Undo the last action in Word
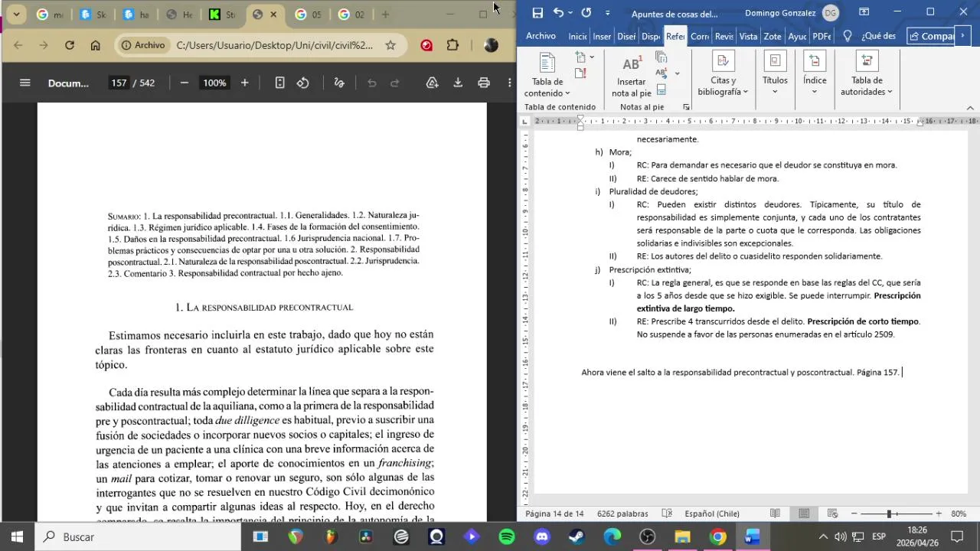The width and height of the screenshot is (980, 551). (558, 12)
